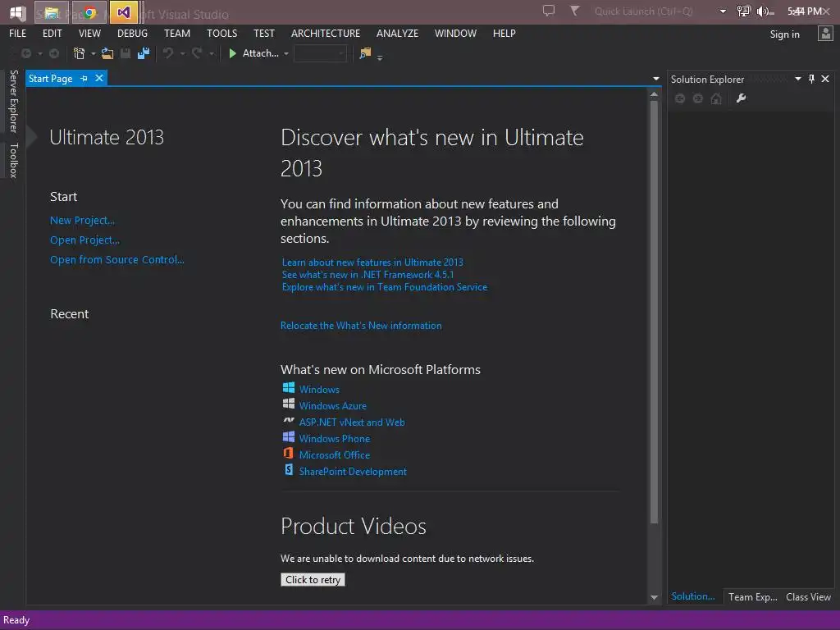Expand the Redo history dropdown arrow

click(211, 54)
